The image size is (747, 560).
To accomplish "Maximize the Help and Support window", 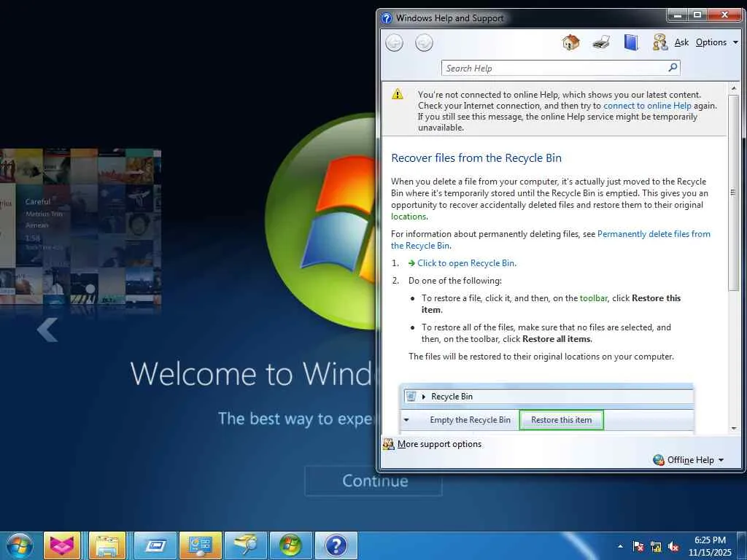I will 697,15.
